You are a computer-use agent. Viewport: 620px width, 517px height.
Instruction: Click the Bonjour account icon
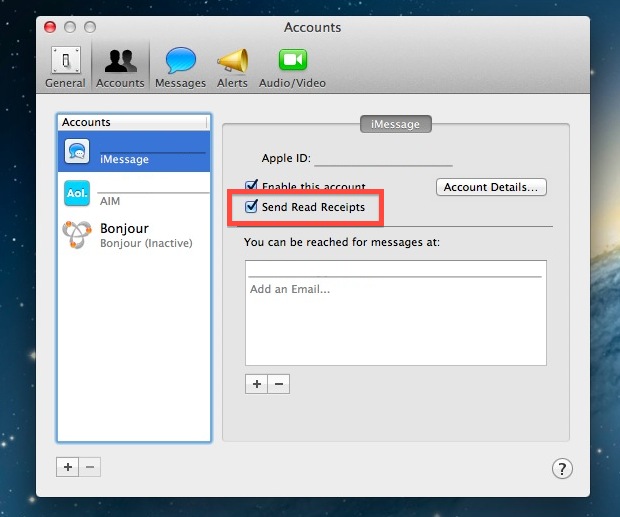[77, 234]
